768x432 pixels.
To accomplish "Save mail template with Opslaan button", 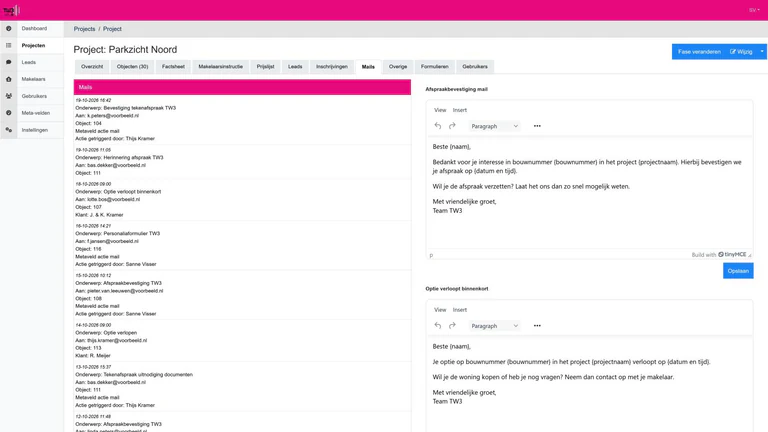I will click(738, 271).
